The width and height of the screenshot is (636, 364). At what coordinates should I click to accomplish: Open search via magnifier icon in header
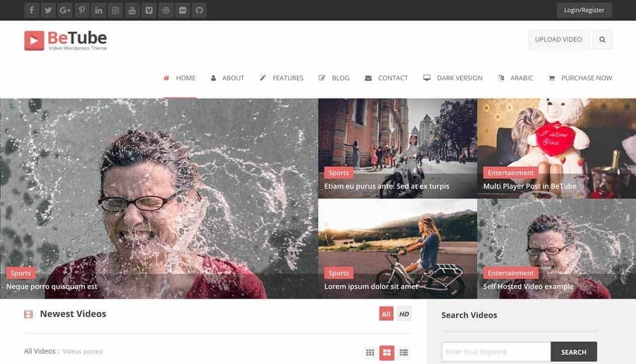(x=602, y=39)
